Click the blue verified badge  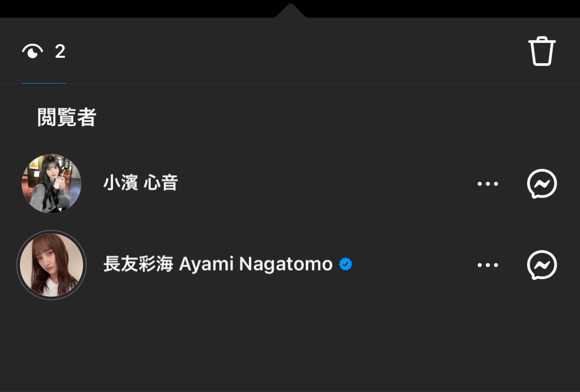346,264
